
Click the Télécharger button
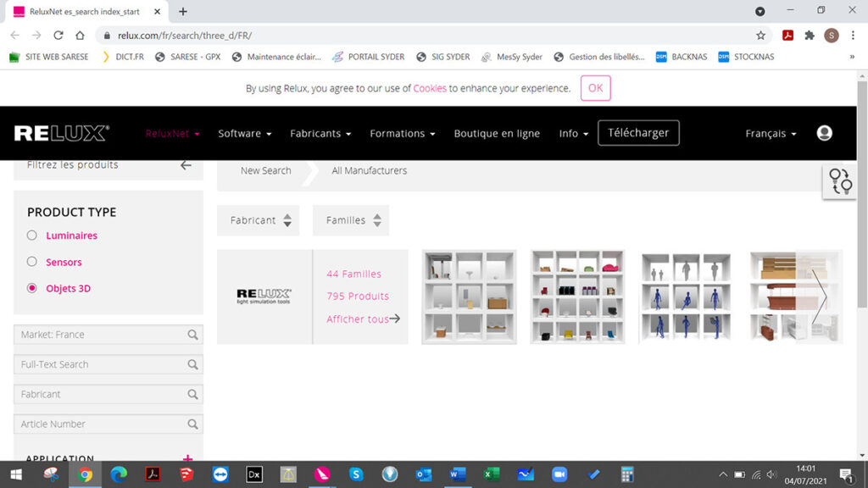[x=638, y=133]
